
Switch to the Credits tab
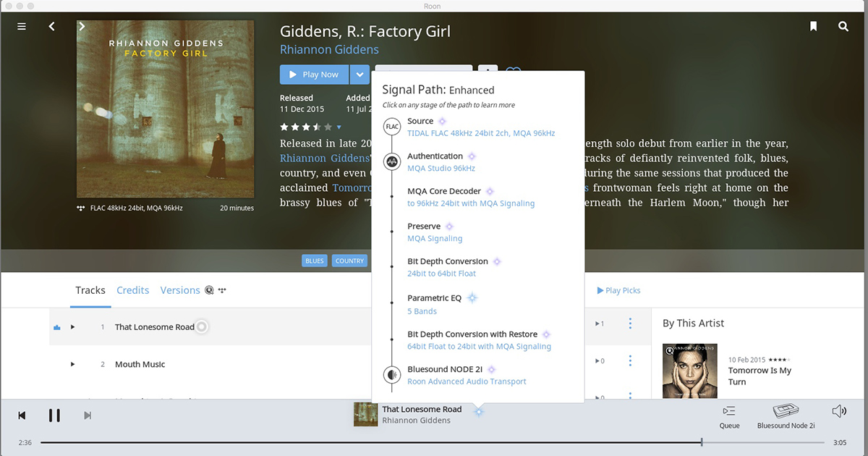click(x=133, y=290)
